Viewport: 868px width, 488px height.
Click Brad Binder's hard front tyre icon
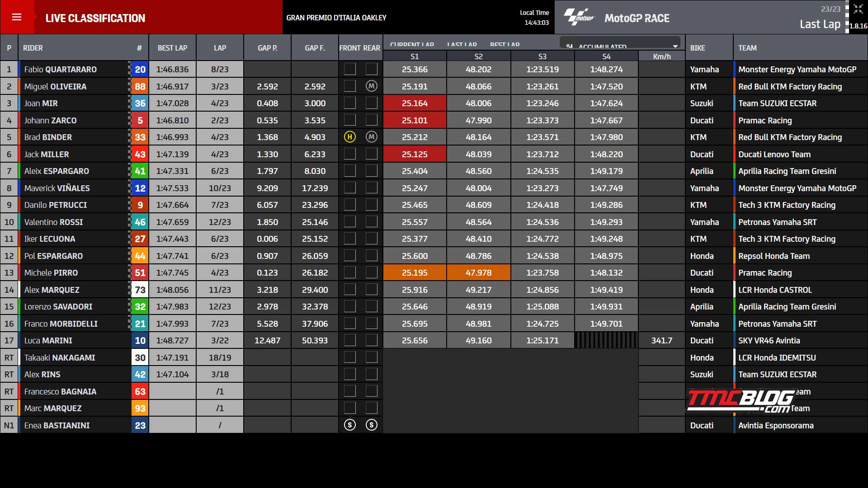[x=349, y=137]
